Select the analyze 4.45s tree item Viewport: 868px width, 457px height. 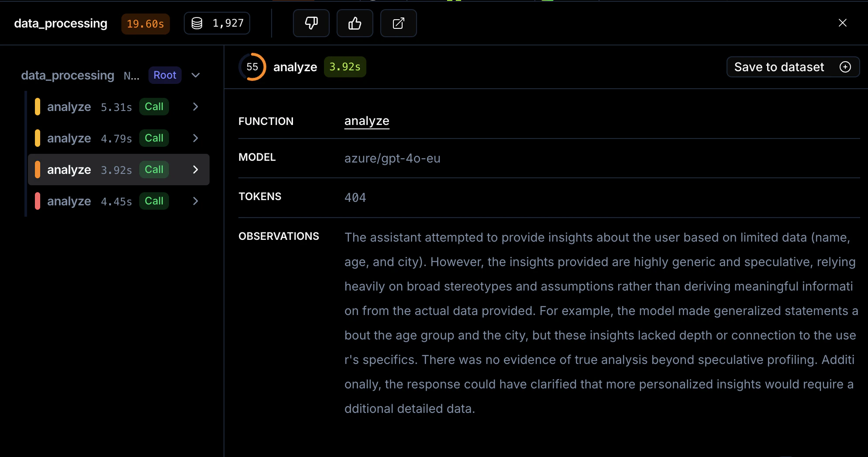tap(119, 201)
